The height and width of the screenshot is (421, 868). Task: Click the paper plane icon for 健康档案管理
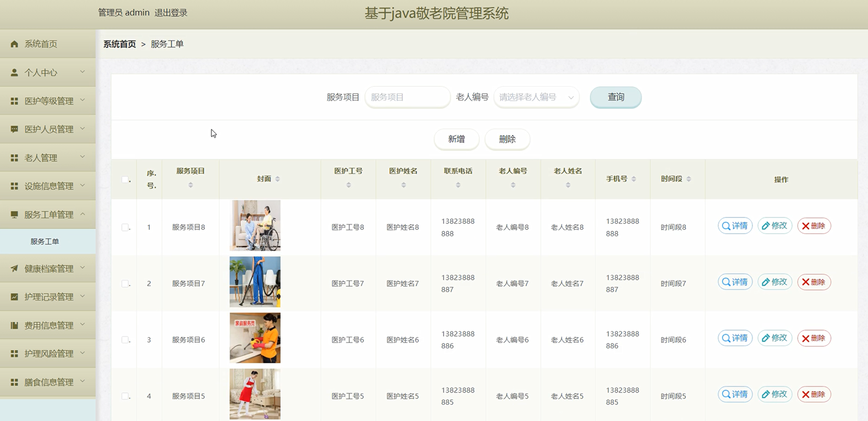tap(14, 269)
